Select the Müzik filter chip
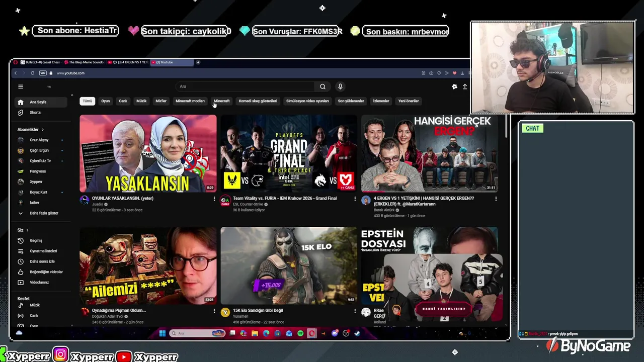644x362 pixels. coord(141,101)
